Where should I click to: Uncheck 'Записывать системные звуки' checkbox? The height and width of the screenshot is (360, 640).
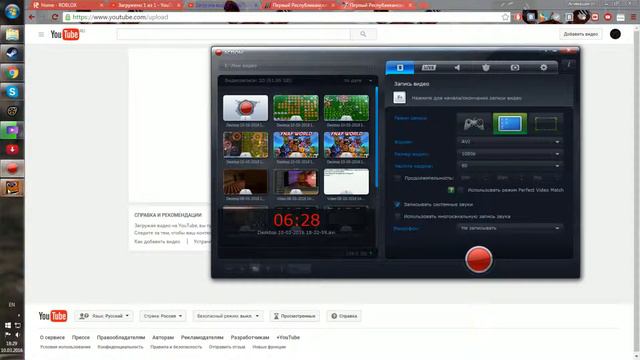click(397, 204)
